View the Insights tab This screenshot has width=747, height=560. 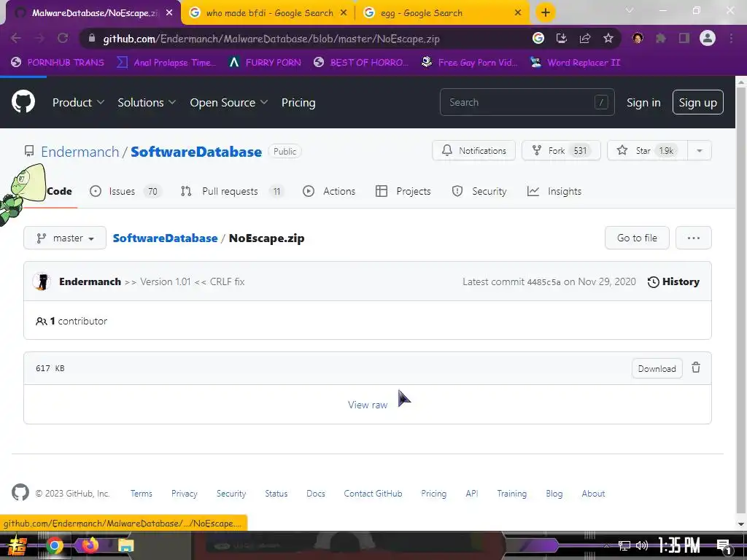pos(554,191)
